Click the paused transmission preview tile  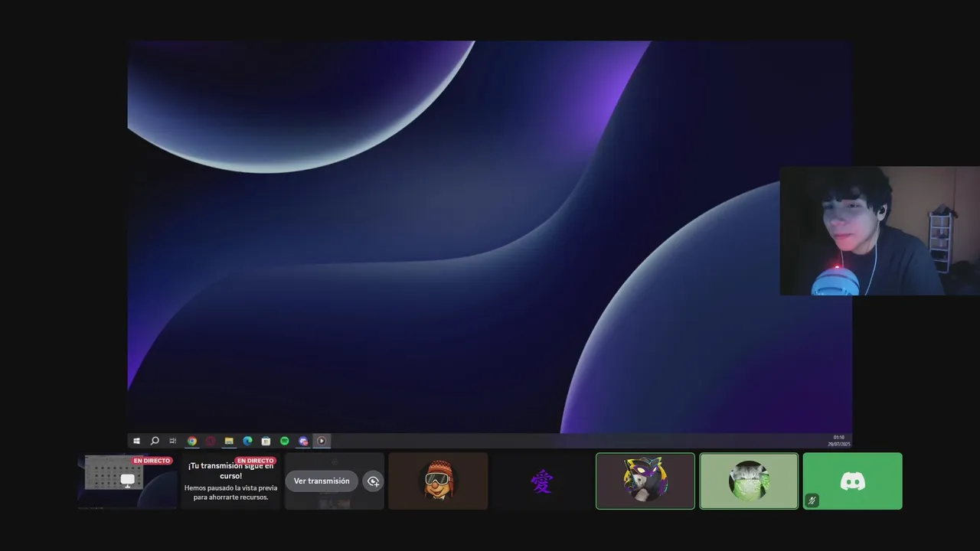point(230,481)
